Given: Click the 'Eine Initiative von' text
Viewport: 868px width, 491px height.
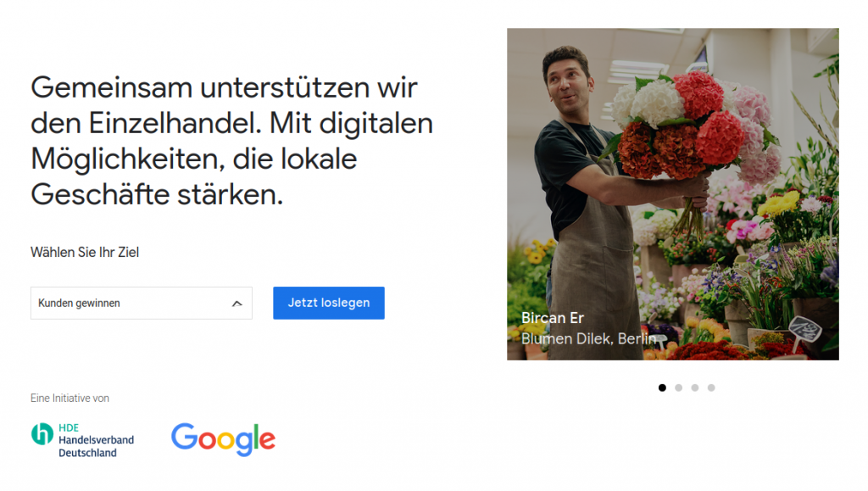Looking at the screenshot, I should (x=70, y=398).
